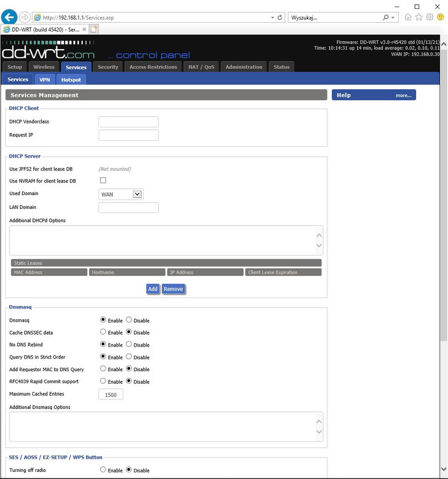Screen dimensions: 448x479
Task: Open search provider dropdown arrow
Action: click(393, 18)
